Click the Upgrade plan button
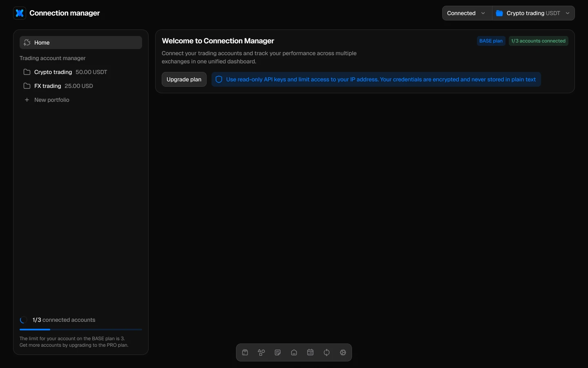The height and width of the screenshot is (368, 588). click(x=184, y=79)
